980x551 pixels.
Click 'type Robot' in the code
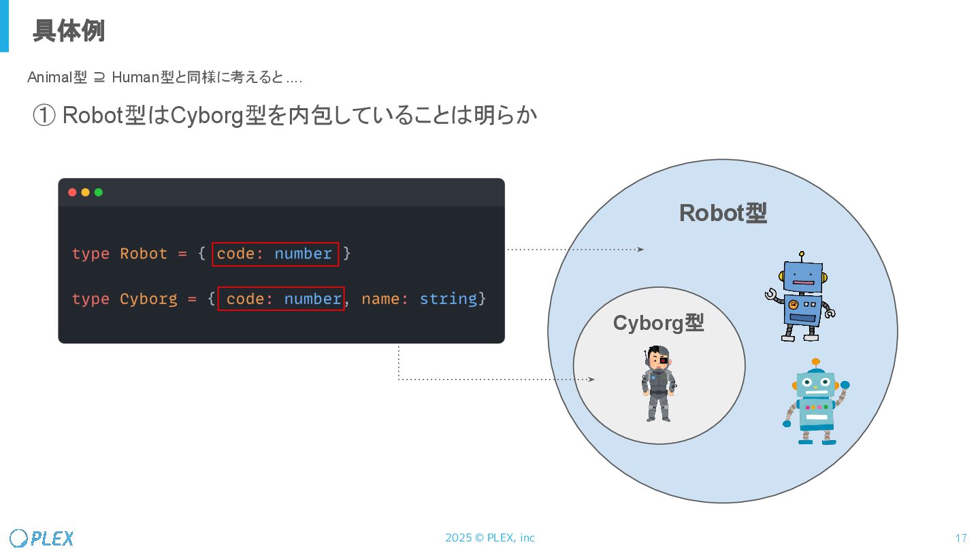pos(120,254)
